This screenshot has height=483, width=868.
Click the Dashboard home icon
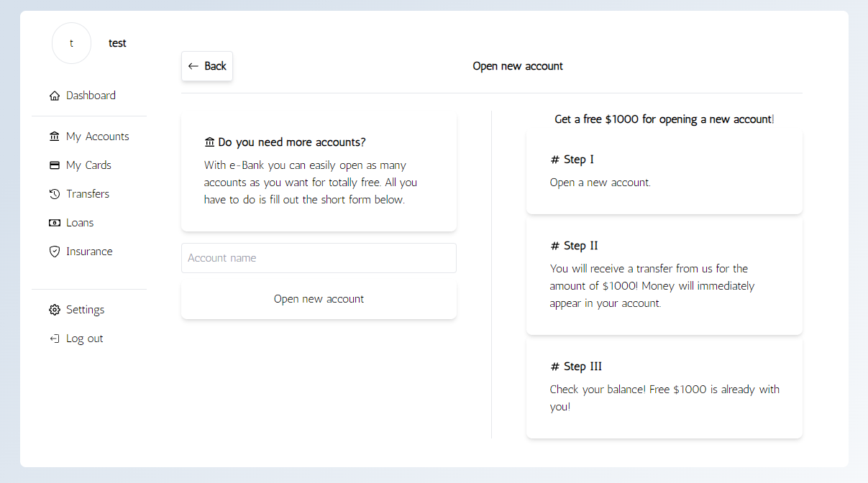tap(54, 95)
